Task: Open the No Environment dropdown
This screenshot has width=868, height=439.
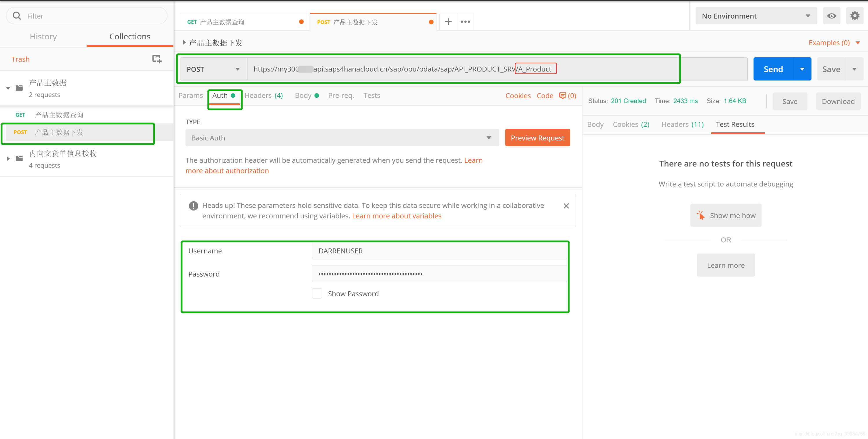Action: (756, 16)
